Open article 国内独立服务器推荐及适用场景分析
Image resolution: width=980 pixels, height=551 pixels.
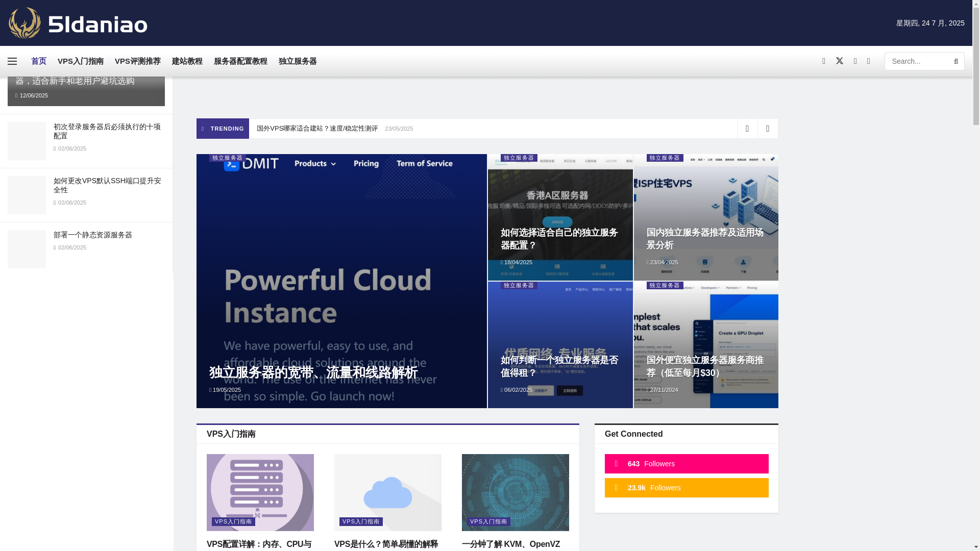click(x=705, y=239)
